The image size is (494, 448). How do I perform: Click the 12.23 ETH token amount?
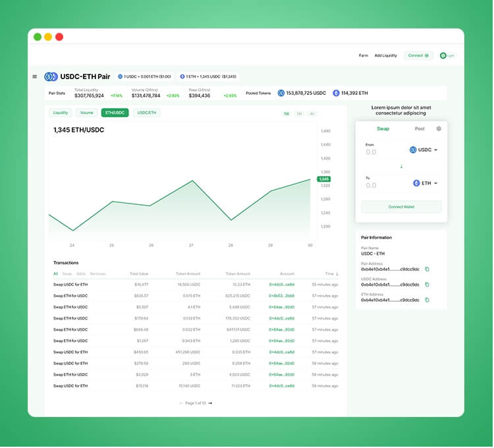coord(241,285)
